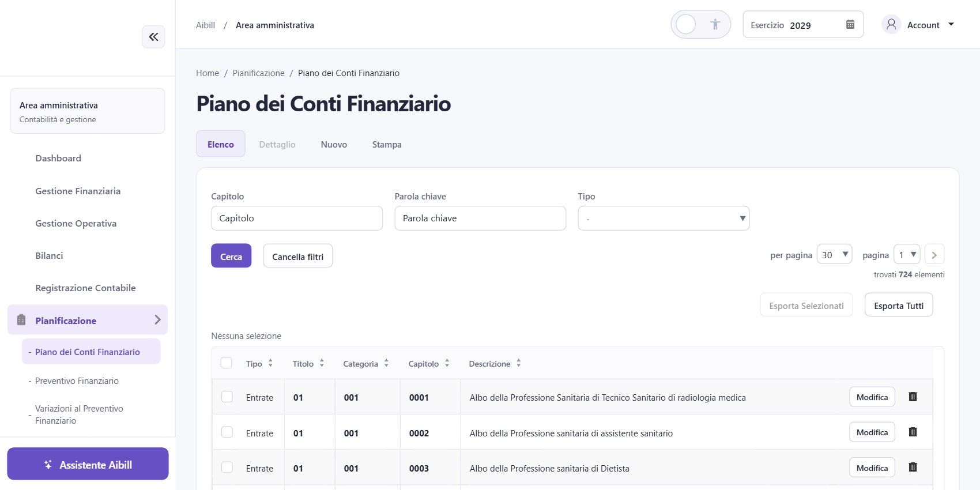The width and height of the screenshot is (980, 490).
Task: Check the select-all header checkbox
Action: coord(227,363)
